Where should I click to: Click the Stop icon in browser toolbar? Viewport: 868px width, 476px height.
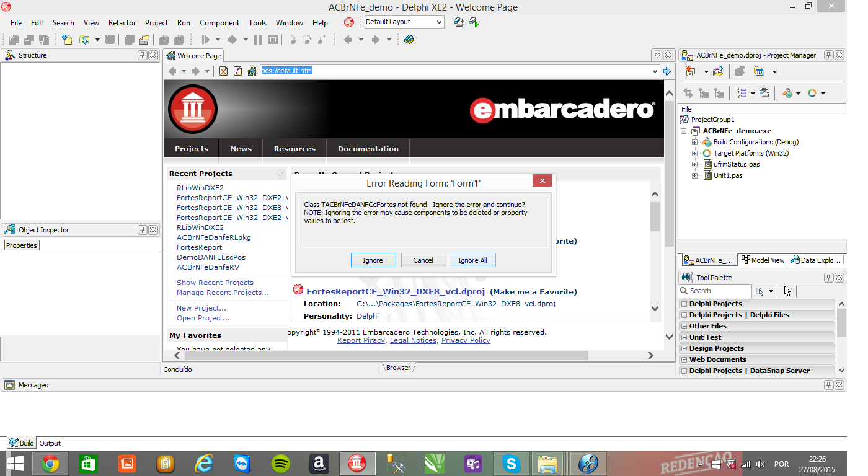224,71
